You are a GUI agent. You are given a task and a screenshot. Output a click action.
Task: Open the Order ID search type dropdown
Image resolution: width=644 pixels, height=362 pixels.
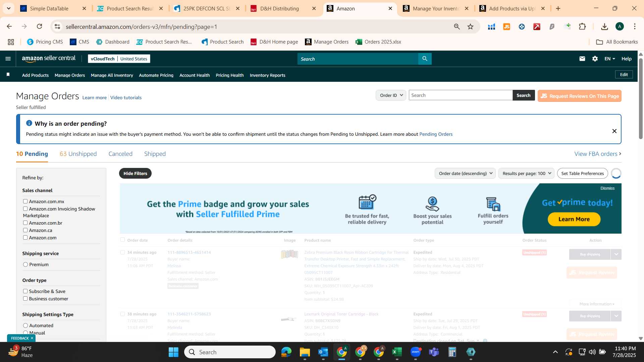pos(391,95)
